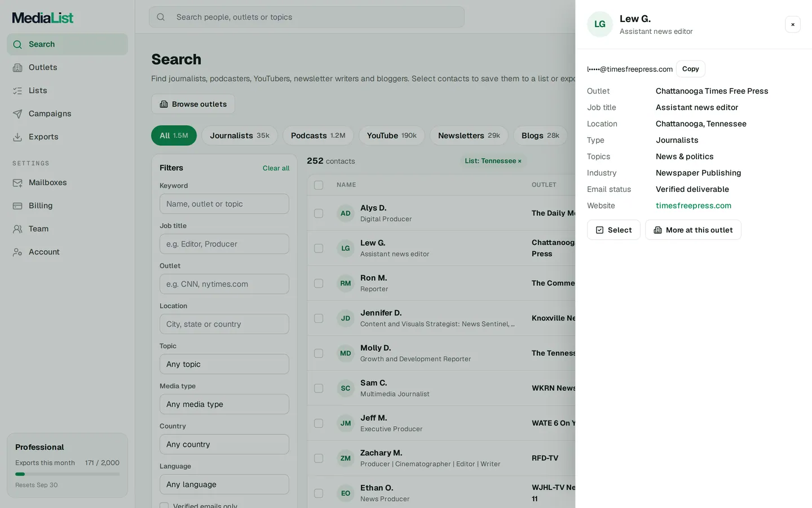Open Outlets via its building icon
This screenshot has width=812, height=508.
17,68
